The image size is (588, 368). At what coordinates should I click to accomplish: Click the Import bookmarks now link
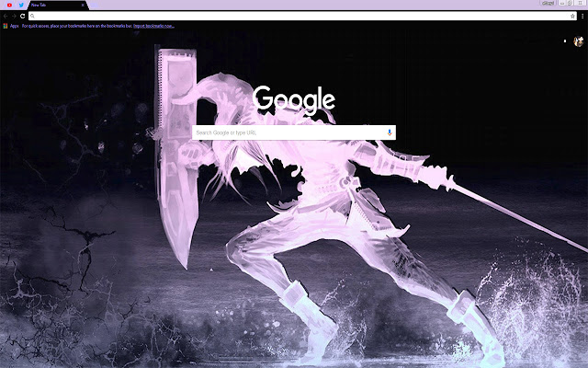(153, 26)
